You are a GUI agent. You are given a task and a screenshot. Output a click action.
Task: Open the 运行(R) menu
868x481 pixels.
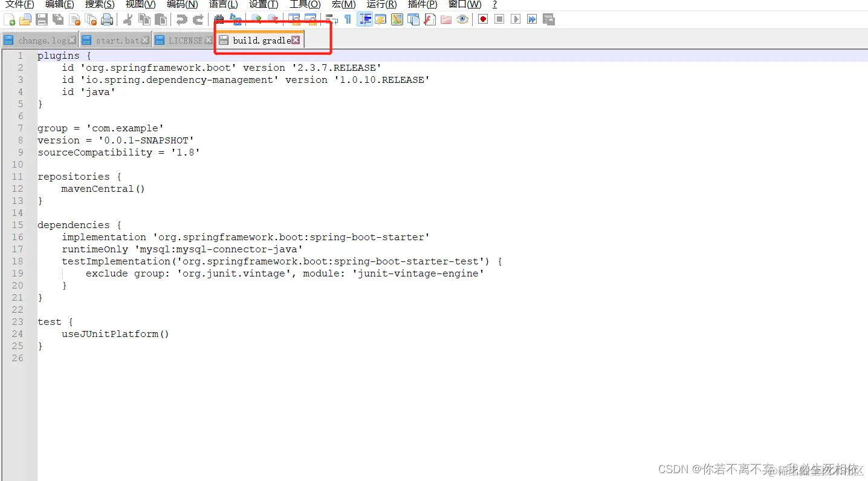(x=381, y=4)
